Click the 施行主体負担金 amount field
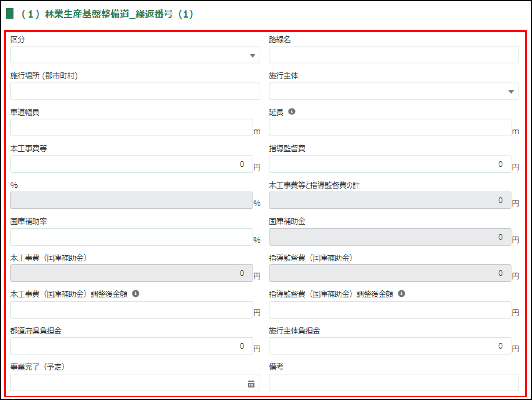The height and width of the screenshot is (400, 532). click(390, 346)
